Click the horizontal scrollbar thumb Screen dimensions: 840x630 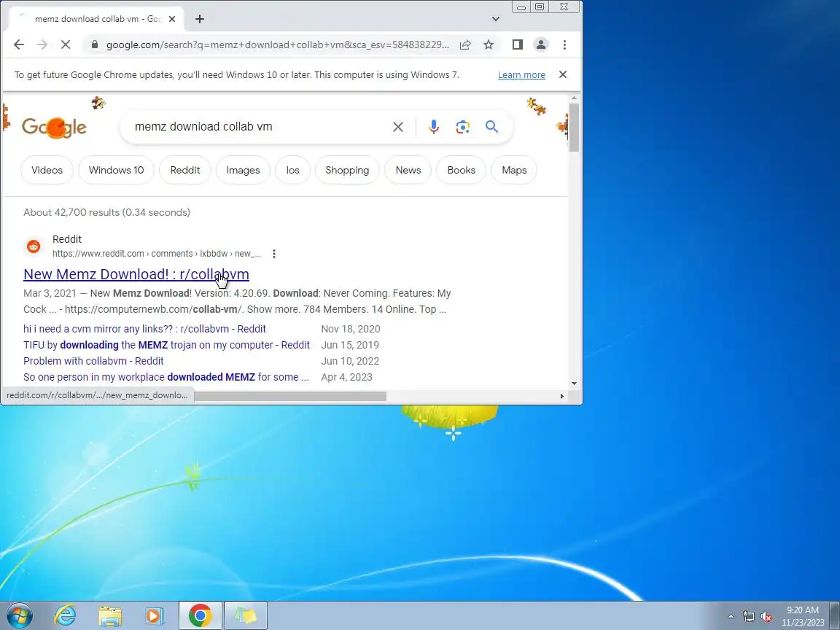[x=289, y=397]
